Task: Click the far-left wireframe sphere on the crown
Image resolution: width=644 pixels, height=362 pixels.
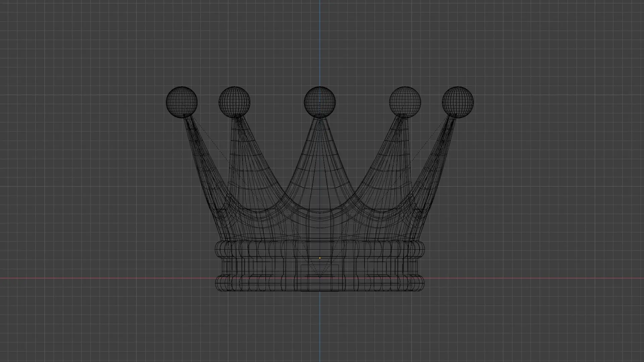Action: [x=182, y=102]
